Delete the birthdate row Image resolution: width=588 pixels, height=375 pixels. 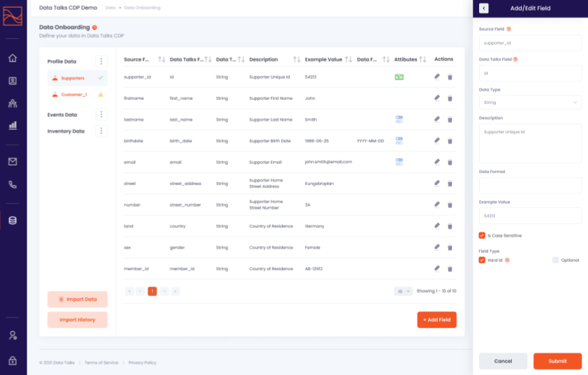point(450,141)
